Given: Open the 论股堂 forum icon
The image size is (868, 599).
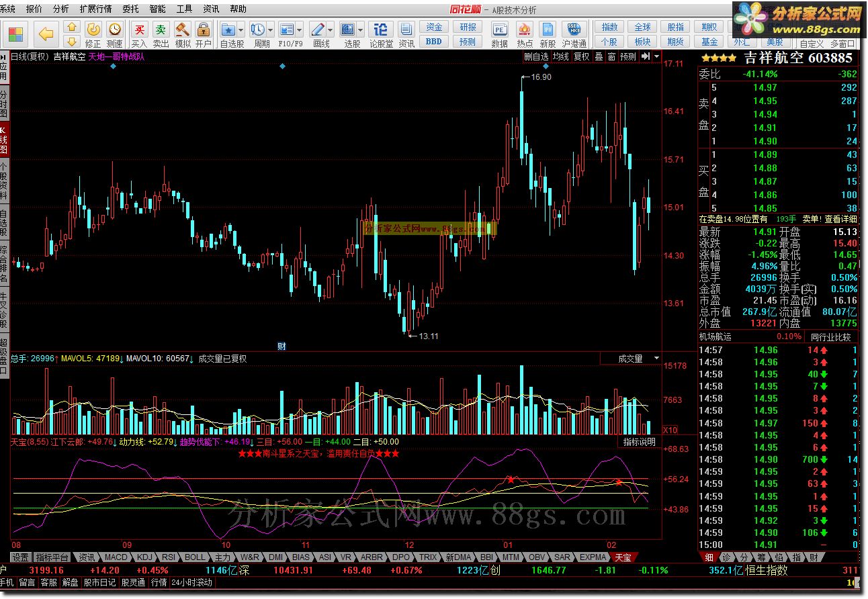Looking at the screenshot, I should [x=381, y=29].
